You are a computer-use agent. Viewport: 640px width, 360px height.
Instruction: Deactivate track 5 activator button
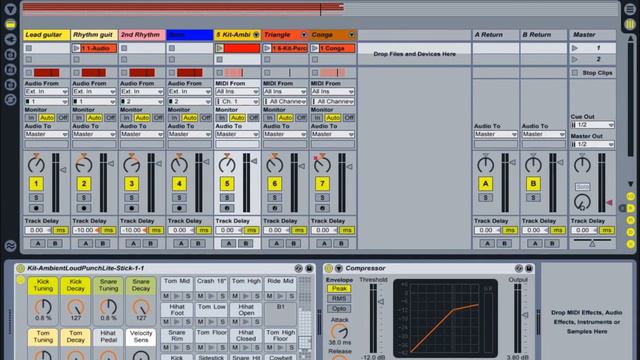[227, 184]
